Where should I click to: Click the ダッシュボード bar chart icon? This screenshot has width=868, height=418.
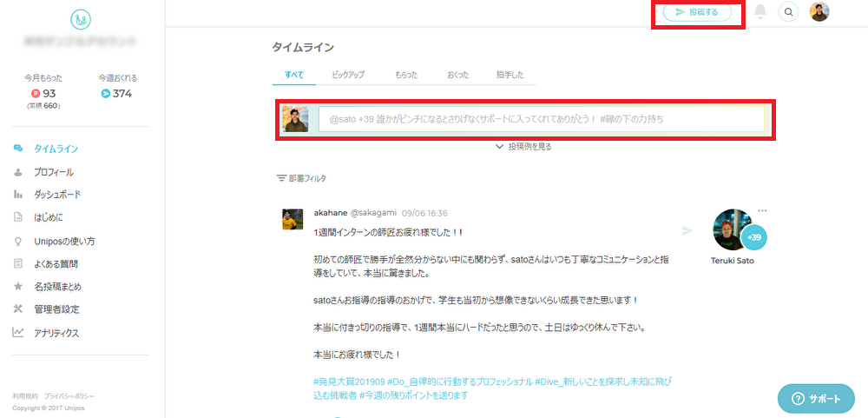click(x=18, y=195)
